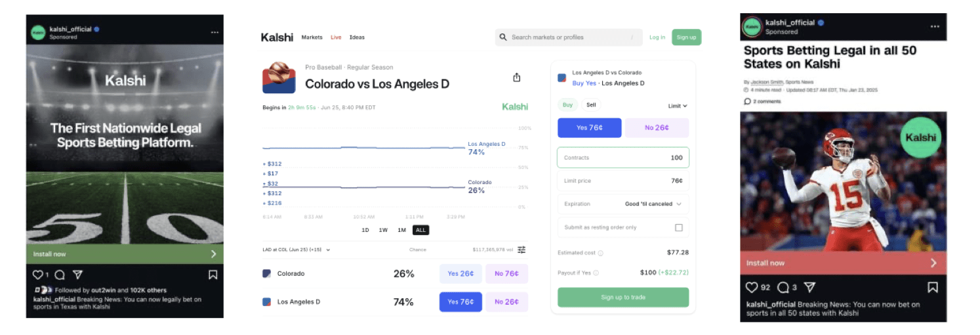
Task: Focus the Search markets or profiles field
Action: coord(569,37)
